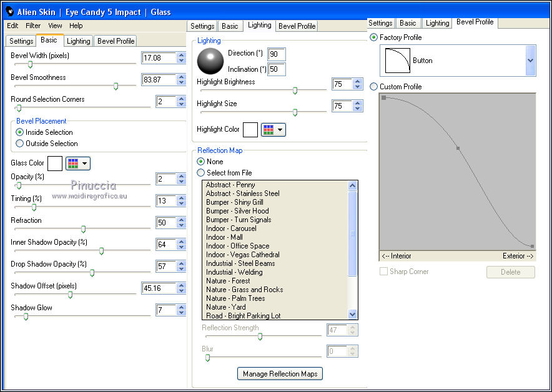Select the Outside Selection radio button
552x392 pixels.
coord(20,144)
